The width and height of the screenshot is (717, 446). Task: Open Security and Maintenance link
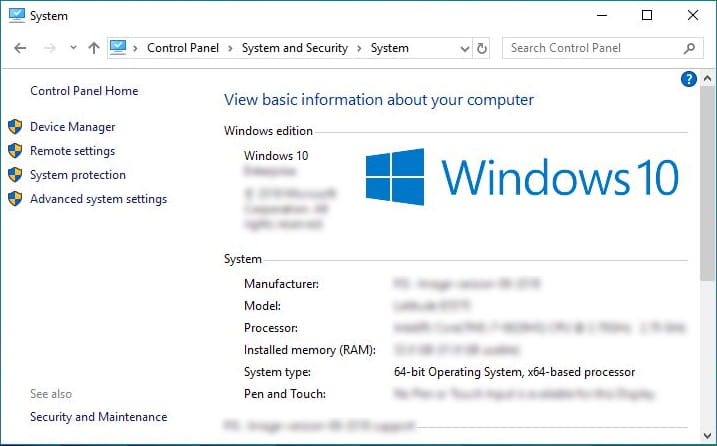point(99,417)
